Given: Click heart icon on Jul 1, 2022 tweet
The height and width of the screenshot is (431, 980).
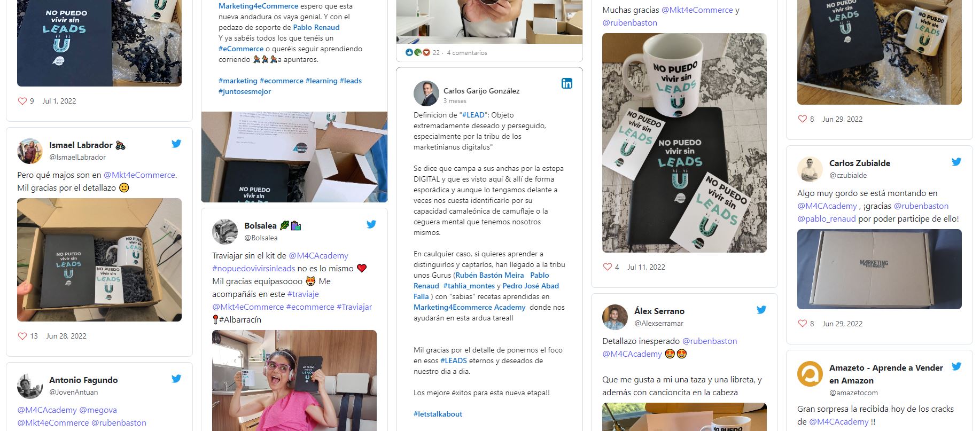Looking at the screenshot, I should pyautogui.click(x=22, y=101).
